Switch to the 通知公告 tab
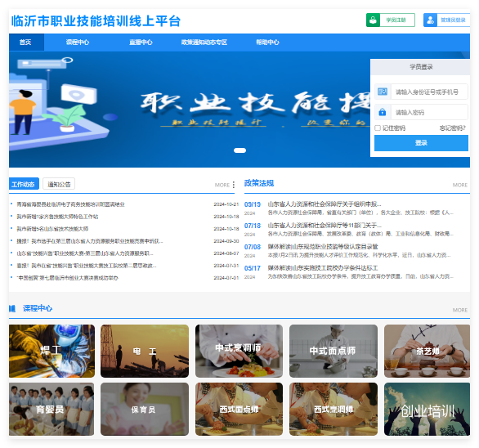 (x=59, y=184)
